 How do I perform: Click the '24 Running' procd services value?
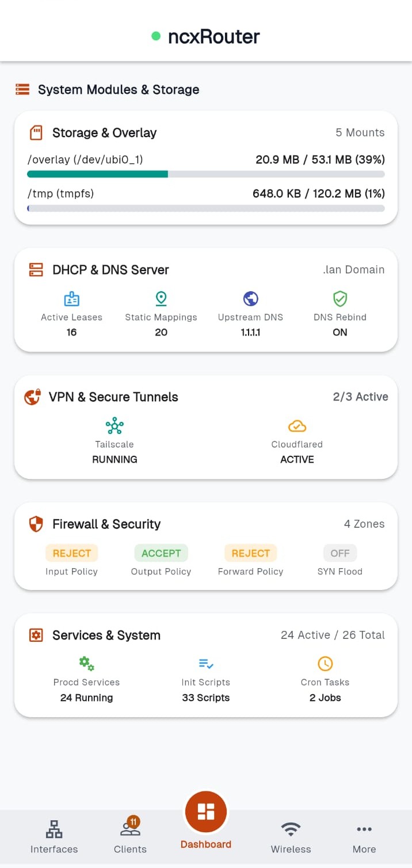click(86, 698)
